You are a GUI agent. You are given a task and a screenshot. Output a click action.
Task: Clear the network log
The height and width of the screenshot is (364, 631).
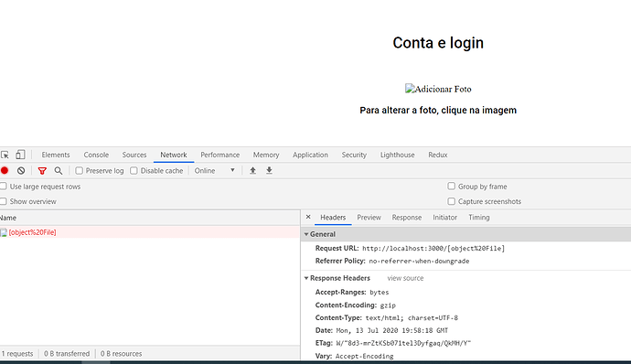[21, 171]
